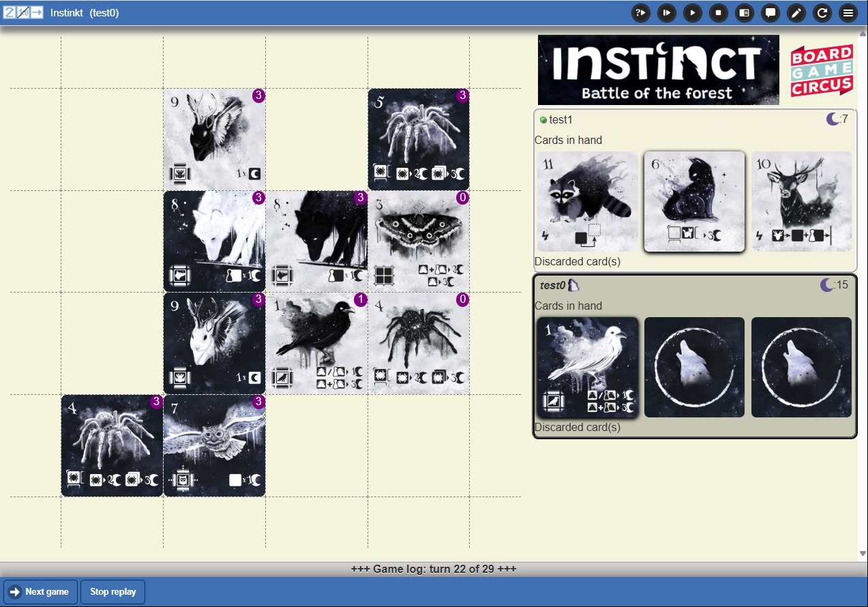Screen dimensions: 868x607
Task: Stop playback with the square stop button
Action: (719, 13)
